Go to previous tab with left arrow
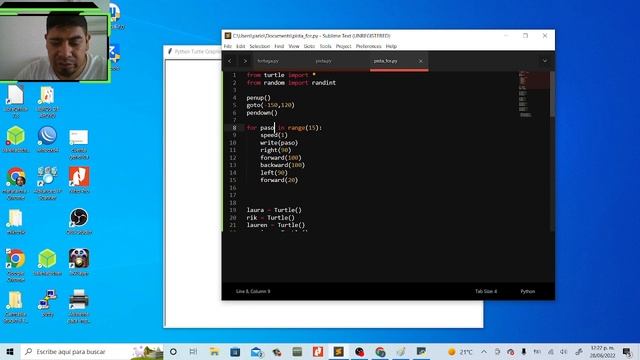This screenshot has height=360, width=640. pos(230,61)
